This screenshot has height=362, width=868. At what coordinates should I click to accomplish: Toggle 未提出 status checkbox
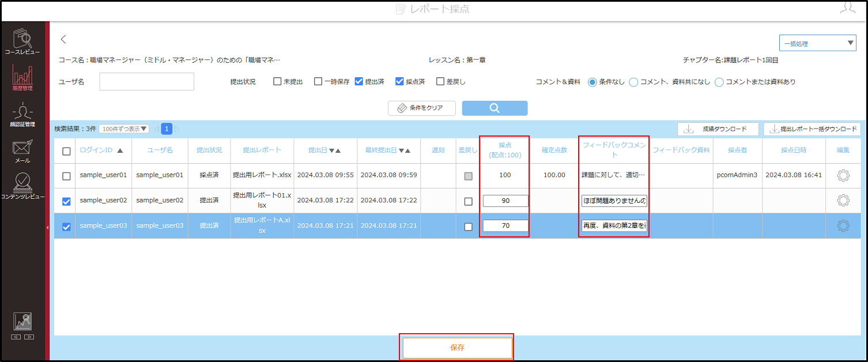pyautogui.click(x=277, y=81)
